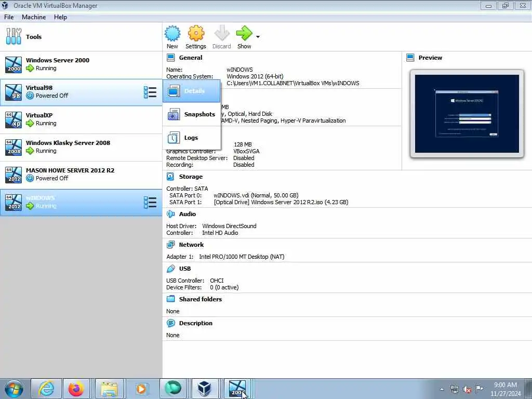The image size is (532, 399).
Task: Select MASON HOWE SERVER 2012 R2 machine
Action: coord(81,175)
